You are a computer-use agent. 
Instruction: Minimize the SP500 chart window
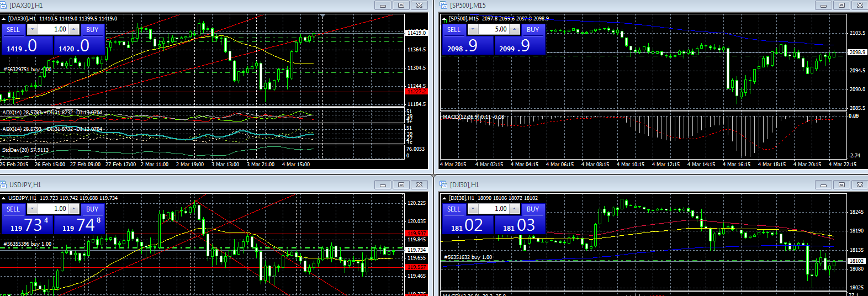(x=823, y=5)
